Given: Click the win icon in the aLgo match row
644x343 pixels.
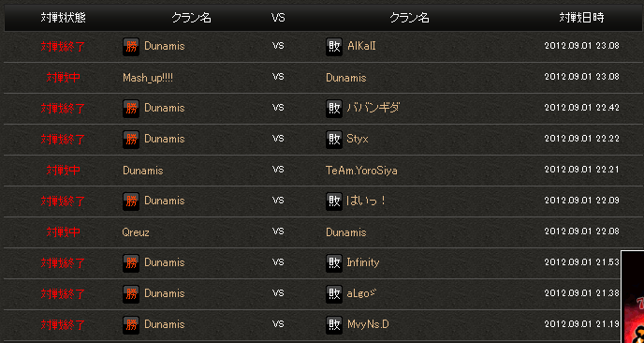Looking at the screenshot, I should point(131,293).
